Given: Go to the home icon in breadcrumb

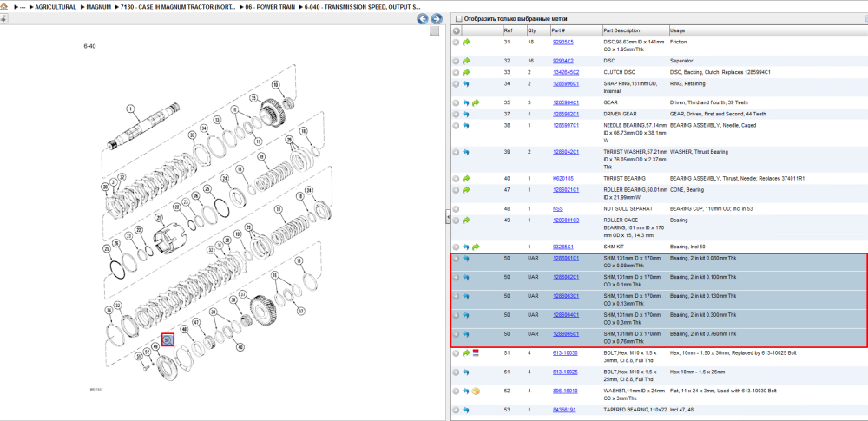Looking at the screenshot, I should [4, 7].
